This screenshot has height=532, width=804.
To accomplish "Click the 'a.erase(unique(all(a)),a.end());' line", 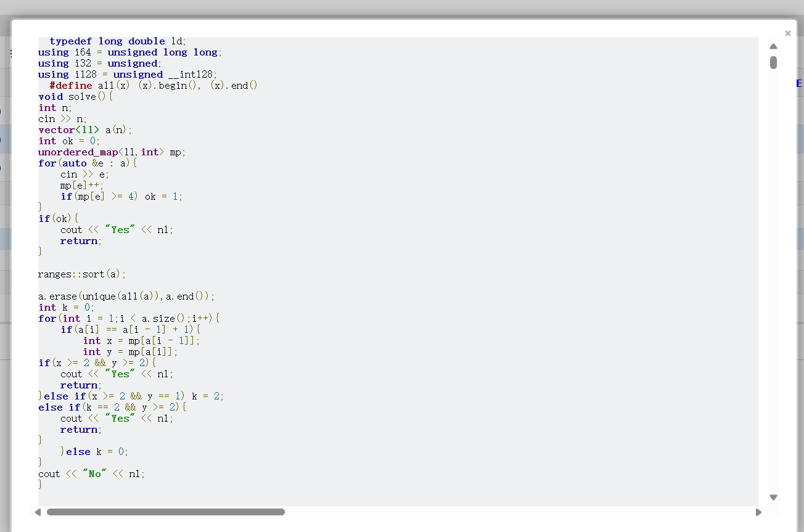I will (x=126, y=297).
